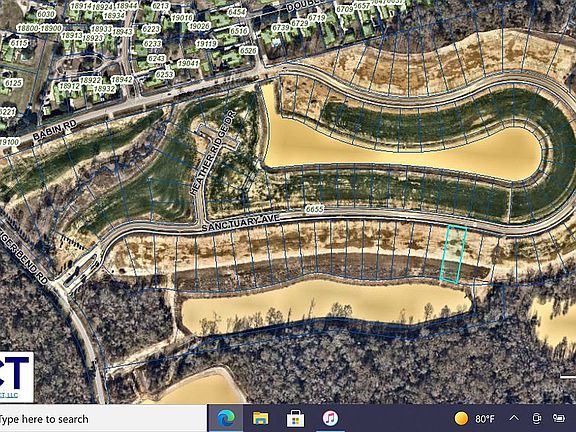The image size is (576, 432).
Task: Click the company logo in the map corner
Action: (x=16, y=377)
